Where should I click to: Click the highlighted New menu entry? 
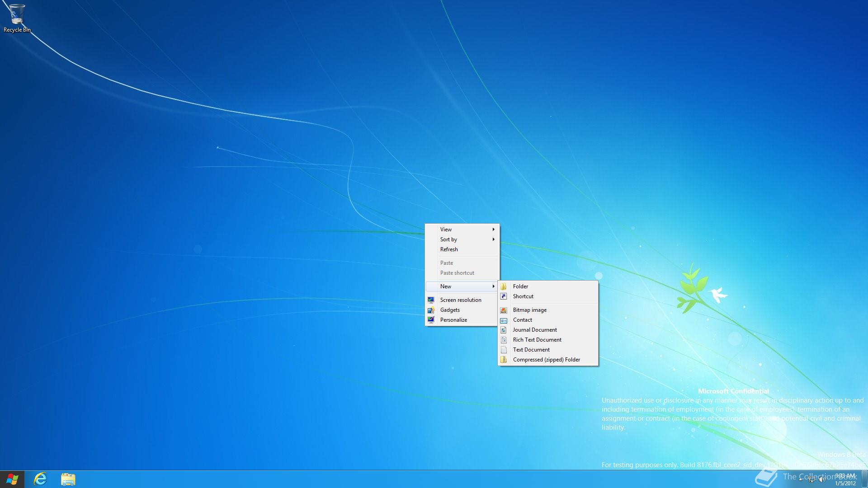pyautogui.click(x=462, y=286)
